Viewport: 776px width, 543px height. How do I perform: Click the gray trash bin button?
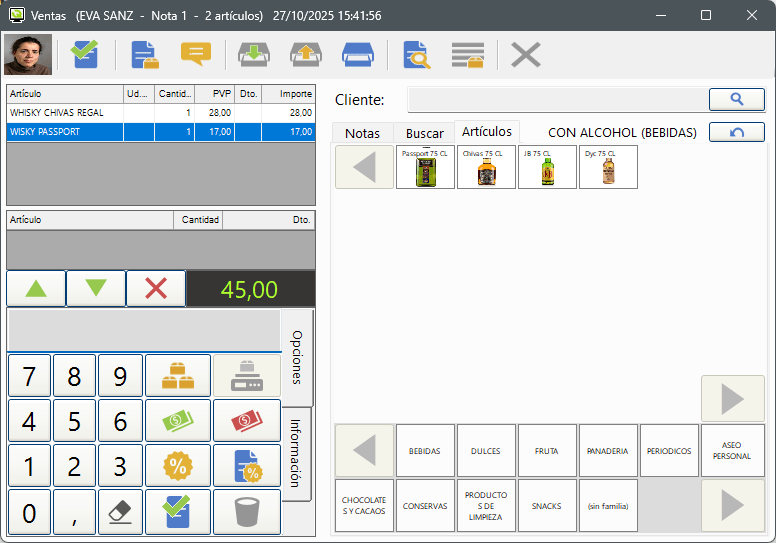pos(246,511)
